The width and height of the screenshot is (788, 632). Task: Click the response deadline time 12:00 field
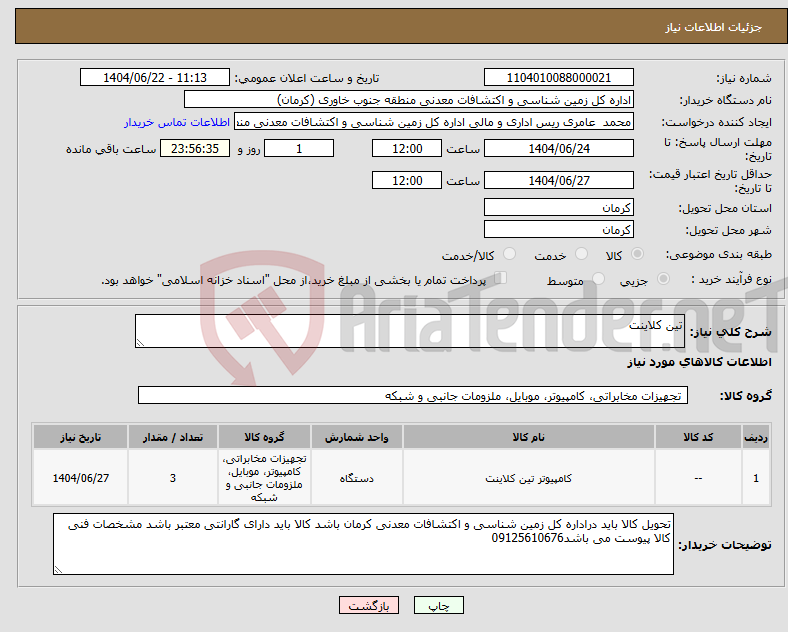pos(407,149)
